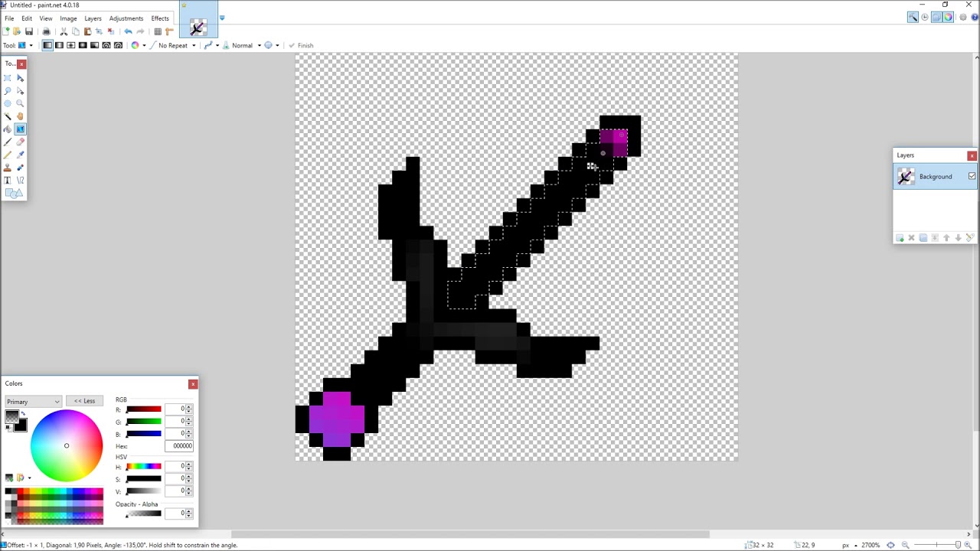Select the Lasso Select tool

click(8, 90)
